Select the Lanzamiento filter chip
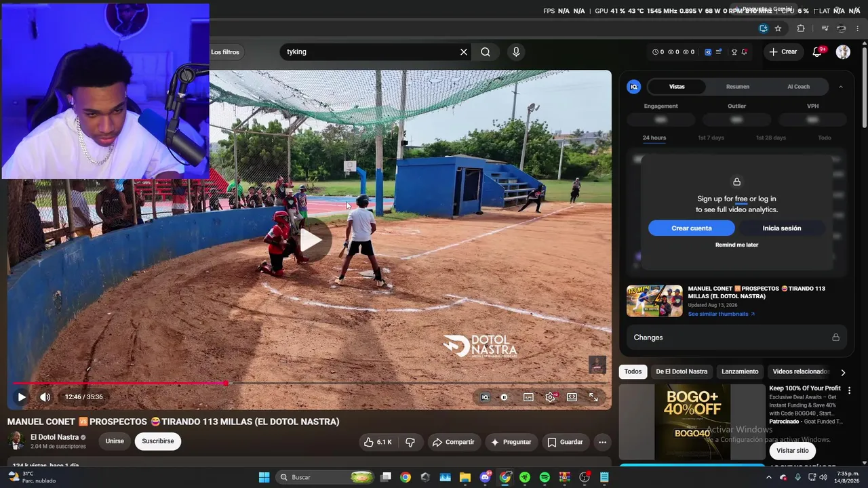The width and height of the screenshot is (868, 488). click(x=740, y=371)
